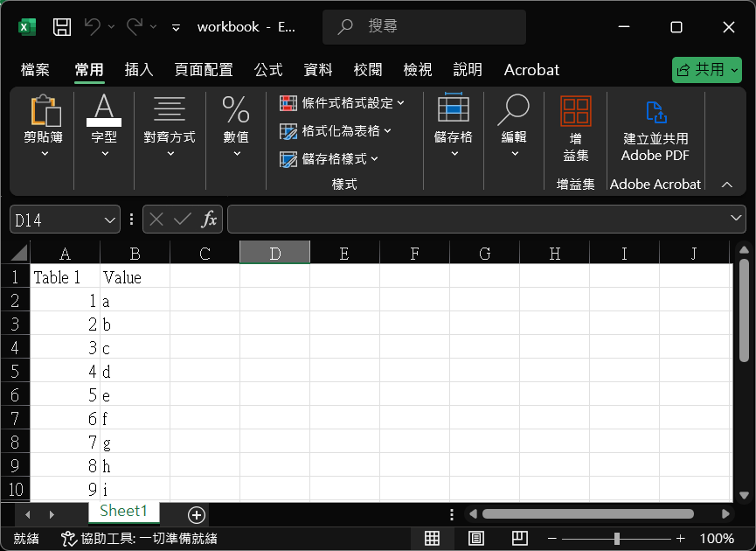The image size is (756, 551).
Task: Open the 插入 ribbon tab
Action: point(139,70)
